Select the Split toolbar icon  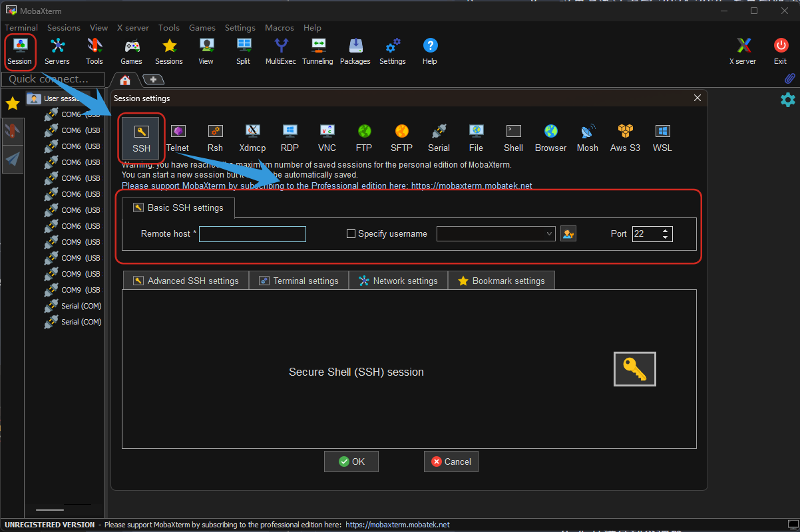pyautogui.click(x=244, y=52)
